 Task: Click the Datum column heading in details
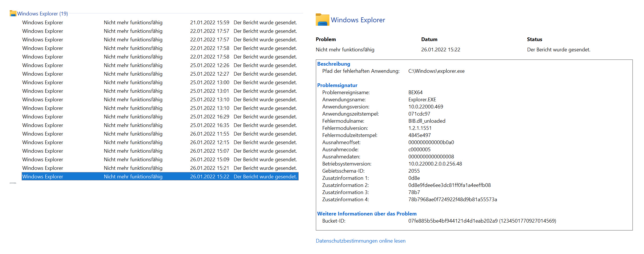point(429,39)
